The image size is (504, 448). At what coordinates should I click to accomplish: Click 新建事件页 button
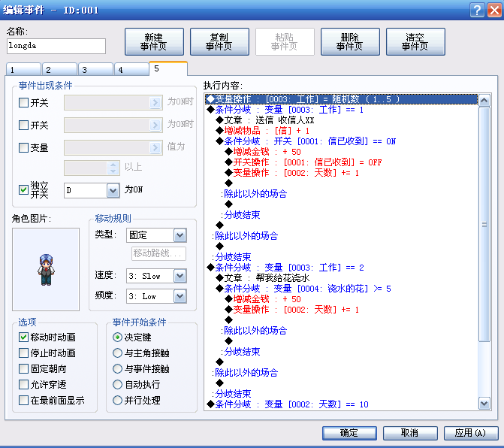coord(154,42)
